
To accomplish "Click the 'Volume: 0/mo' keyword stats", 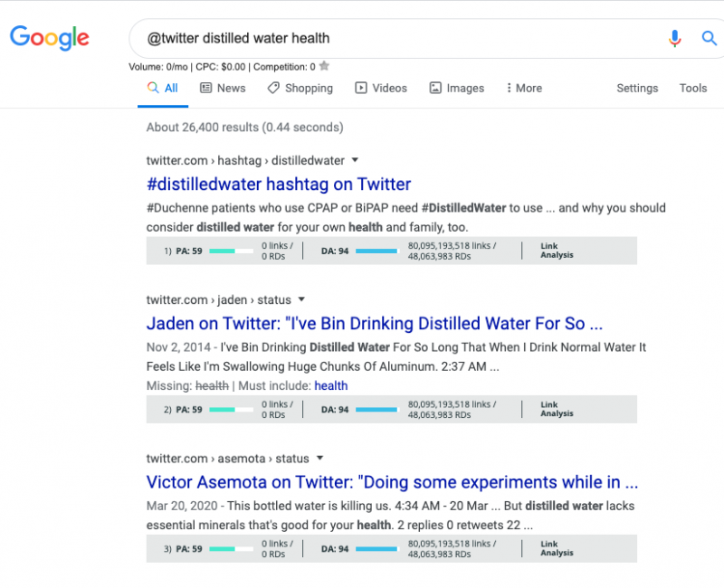I will pos(157,67).
